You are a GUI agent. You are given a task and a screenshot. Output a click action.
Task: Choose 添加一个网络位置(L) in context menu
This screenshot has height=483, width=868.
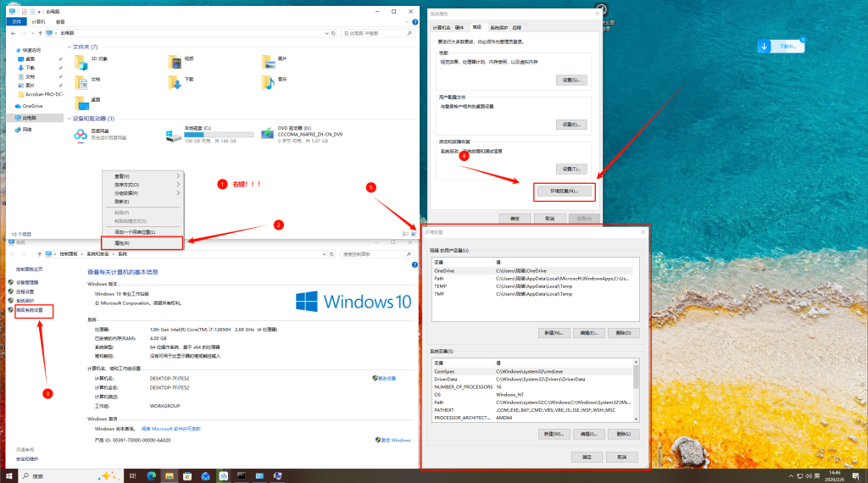click(142, 232)
